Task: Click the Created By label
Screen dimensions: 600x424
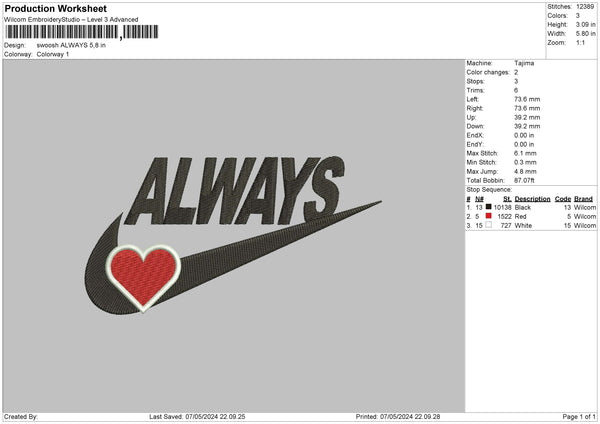Action: [x=21, y=417]
